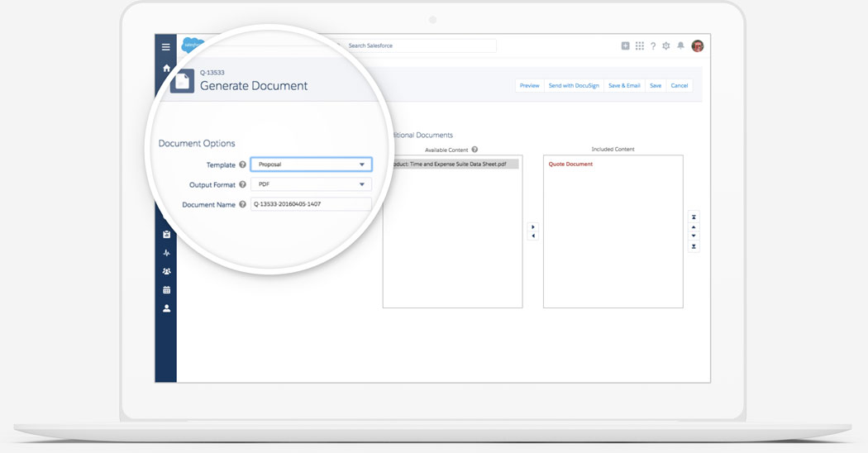868x453 pixels.
Task: Open the App Launcher grid
Action: (x=639, y=46)
